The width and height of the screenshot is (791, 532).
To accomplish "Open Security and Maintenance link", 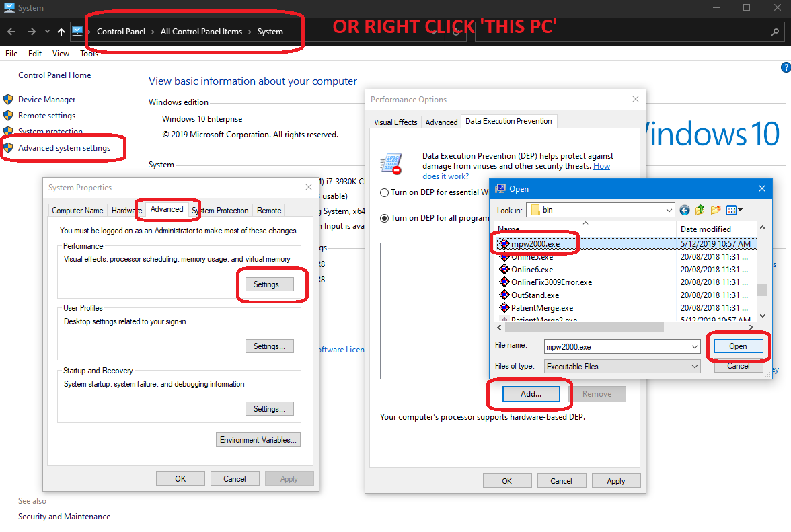I will pyautogui.click(x=64, y=517).
